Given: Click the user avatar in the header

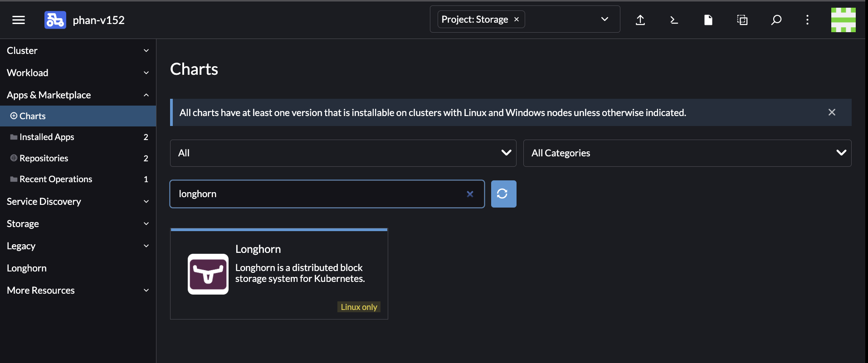Looking at the screenshot, I should 843,20.
